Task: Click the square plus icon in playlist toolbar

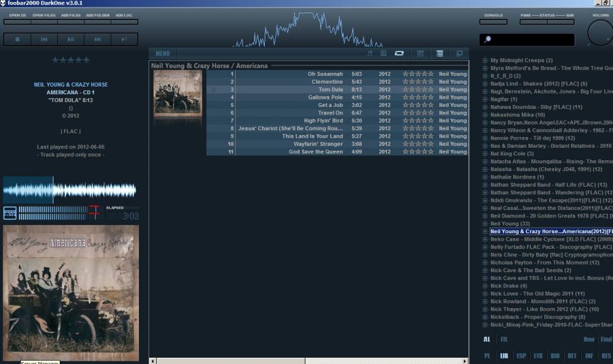Action: coord(384,53)
